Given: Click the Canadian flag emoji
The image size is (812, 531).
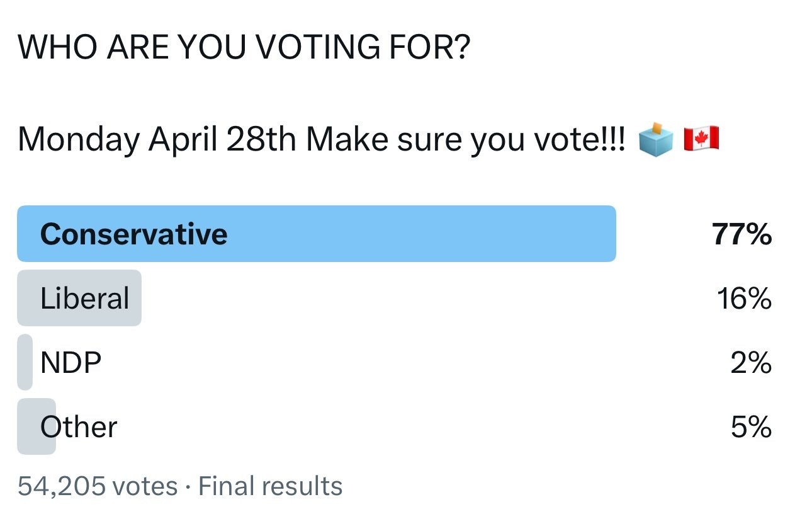Looking at the screenshot, I should (701, 138).
